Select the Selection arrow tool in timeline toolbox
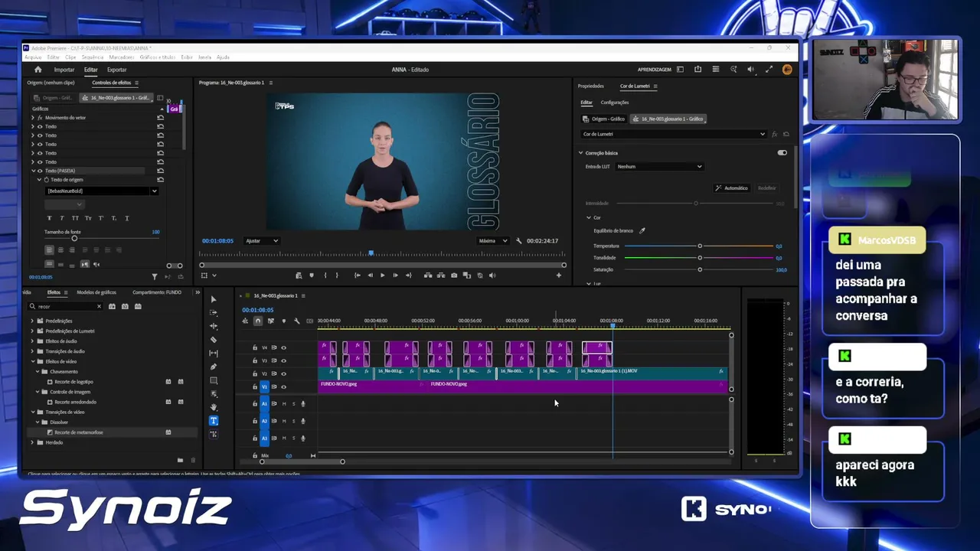Screen dimensions: 980x551 (x=214, y=299)
